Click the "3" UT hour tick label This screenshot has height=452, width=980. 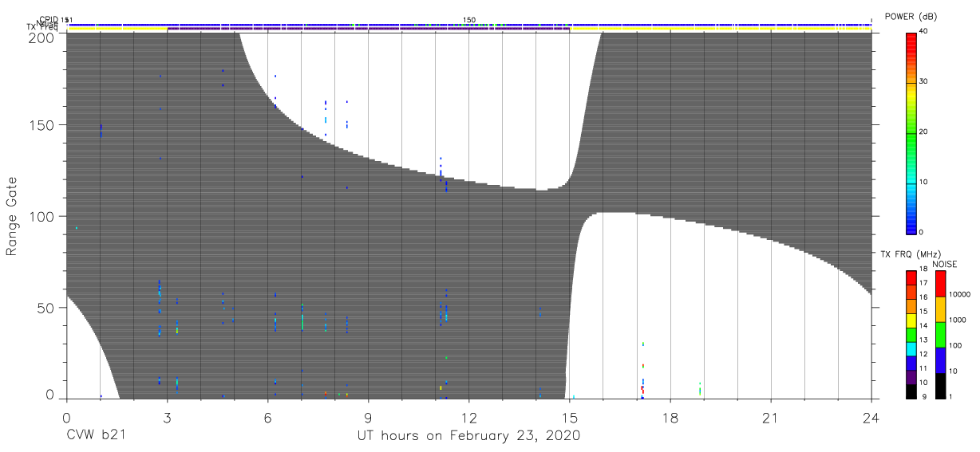(167, 416)
